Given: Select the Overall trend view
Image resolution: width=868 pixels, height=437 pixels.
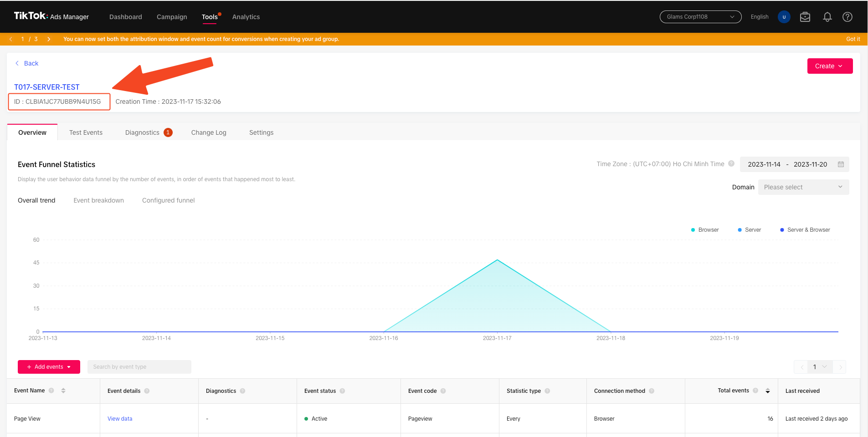Looking at the screenshot, I should (36, 200).
